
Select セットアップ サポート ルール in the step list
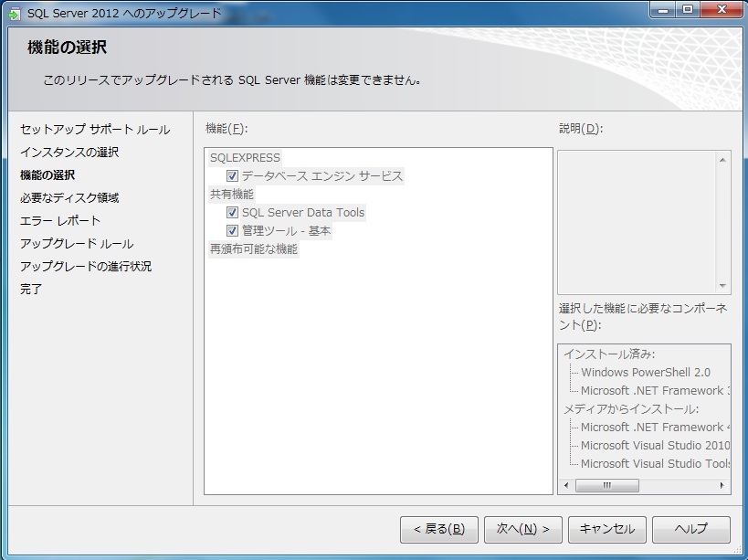coord(95,130)
